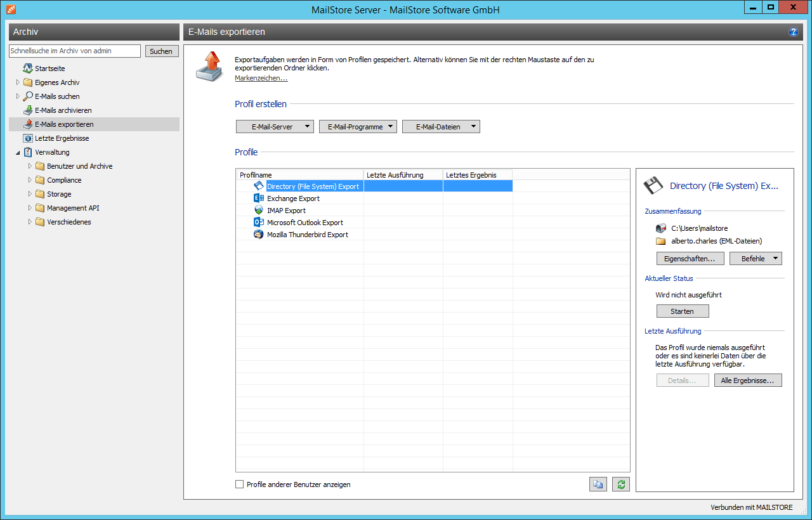This screenshot has height=520, width=812.
Task: Click the Schnellsuche search input field
Action: click(x=75, y=51)
